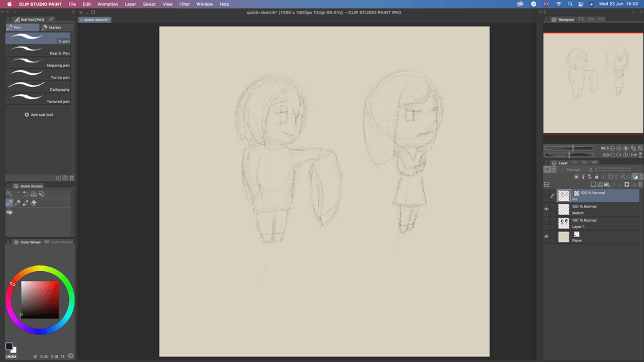
Task: Open the palette color dropdown in Layer panel
Action: tap(549, 169)
